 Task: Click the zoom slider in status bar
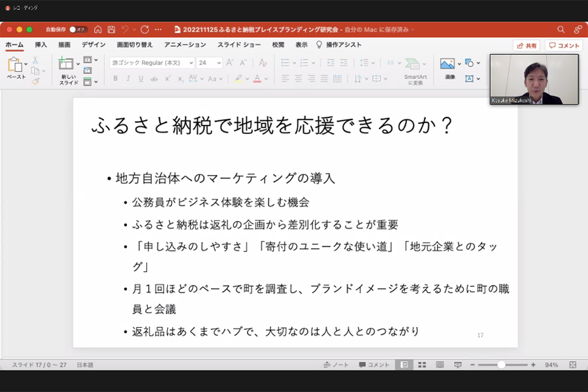[501, 365]
